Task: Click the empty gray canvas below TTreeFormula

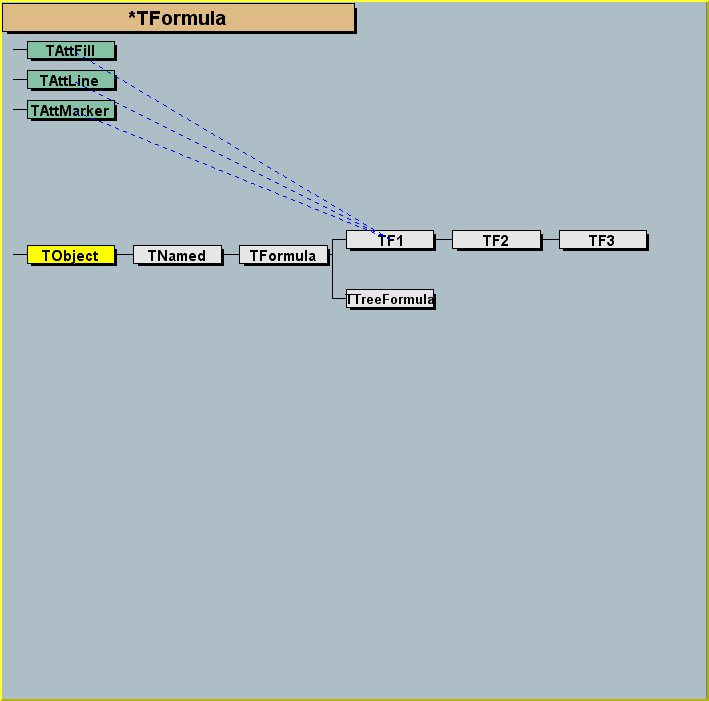Action: 390,450
